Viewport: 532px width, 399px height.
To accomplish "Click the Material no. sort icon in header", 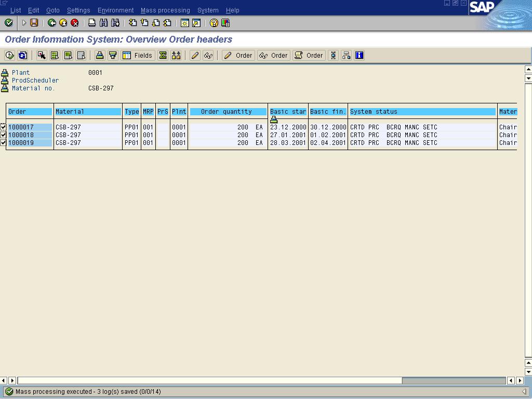I will [5, 88].
